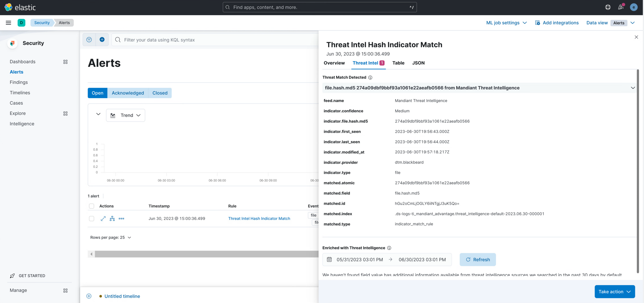Viewport: 644px width, 303px height.
Task: Open the hamburger navigation menu
Action: point(8,23)
